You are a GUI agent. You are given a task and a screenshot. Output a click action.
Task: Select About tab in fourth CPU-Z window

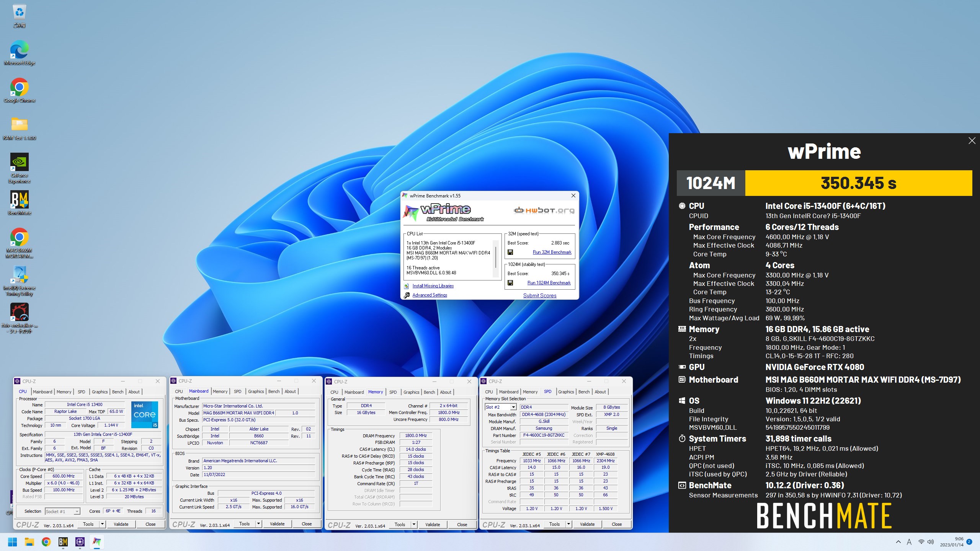[x=600, y=392]
